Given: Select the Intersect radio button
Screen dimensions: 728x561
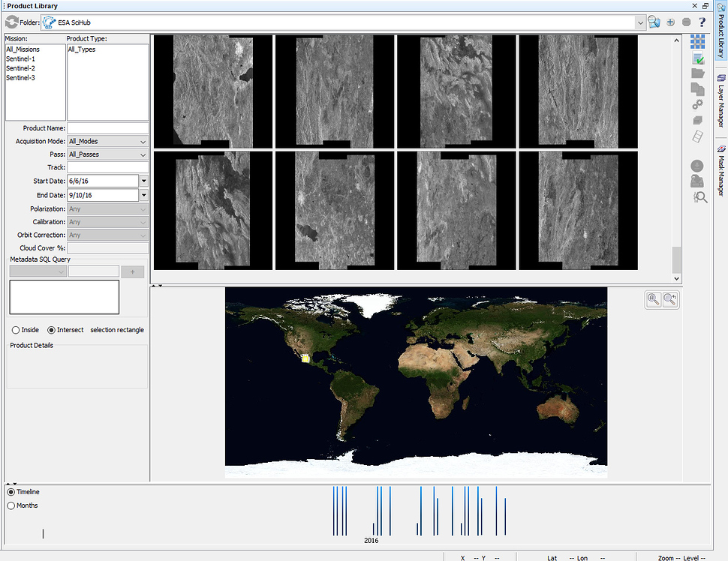Looking at the screenshot, I should (51, 330).
